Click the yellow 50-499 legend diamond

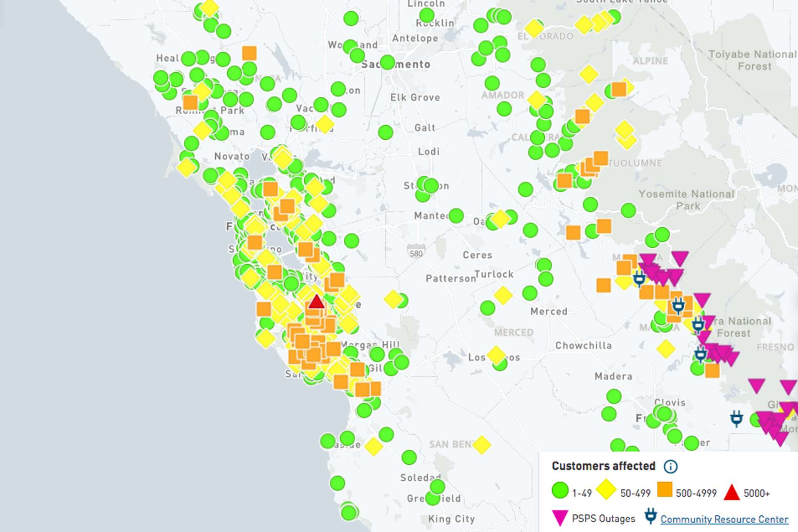[x=606, y=489]
